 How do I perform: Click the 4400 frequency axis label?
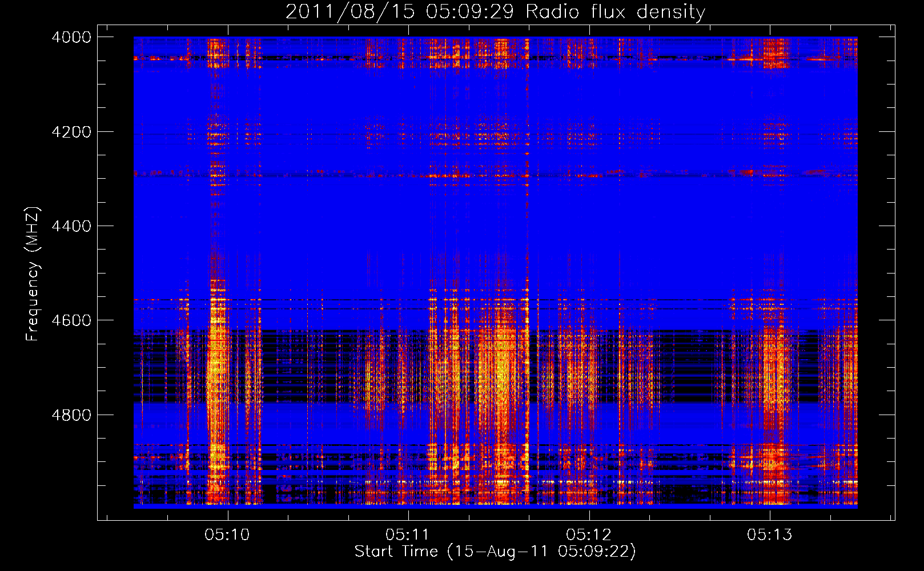click(71, 226)
